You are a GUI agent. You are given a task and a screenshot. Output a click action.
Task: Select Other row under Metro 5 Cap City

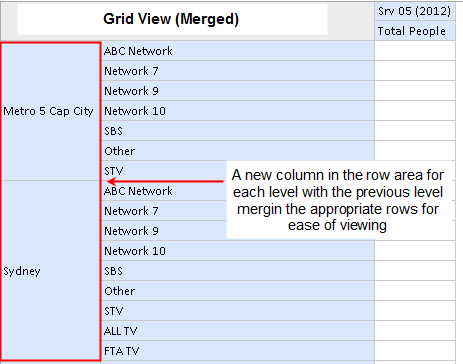(238, 151)
